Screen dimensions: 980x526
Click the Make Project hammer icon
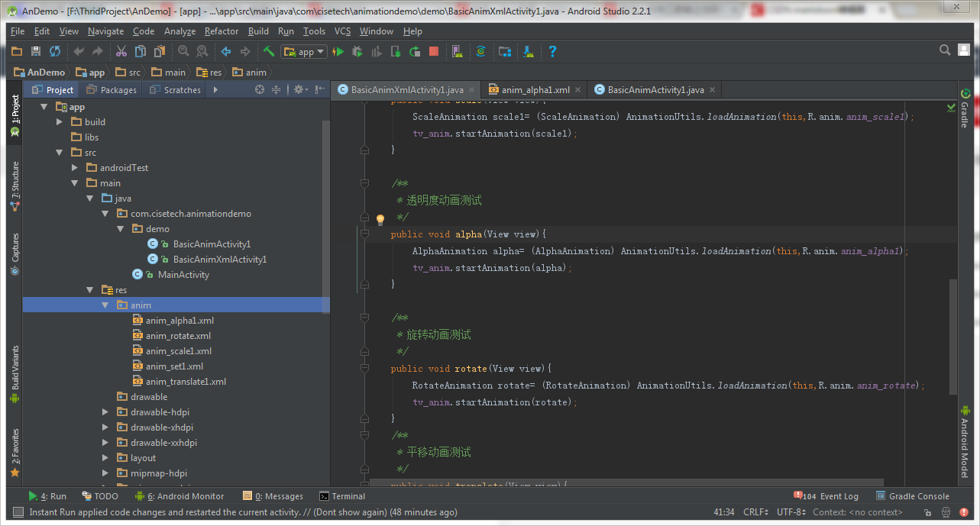269,51
